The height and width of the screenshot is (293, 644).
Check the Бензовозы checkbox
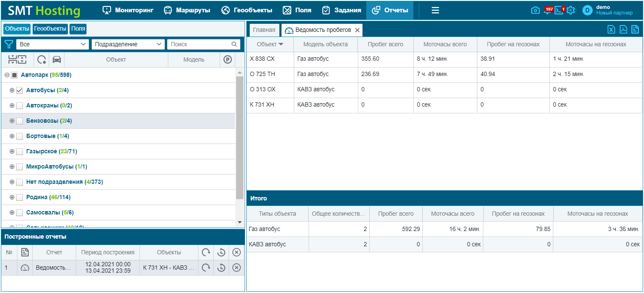[x=20, y=121]
